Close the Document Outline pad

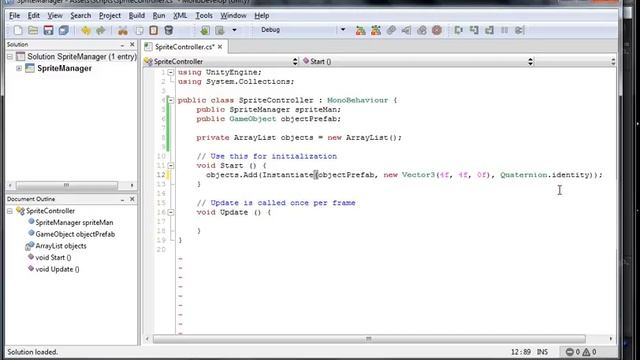click(132, 199)
